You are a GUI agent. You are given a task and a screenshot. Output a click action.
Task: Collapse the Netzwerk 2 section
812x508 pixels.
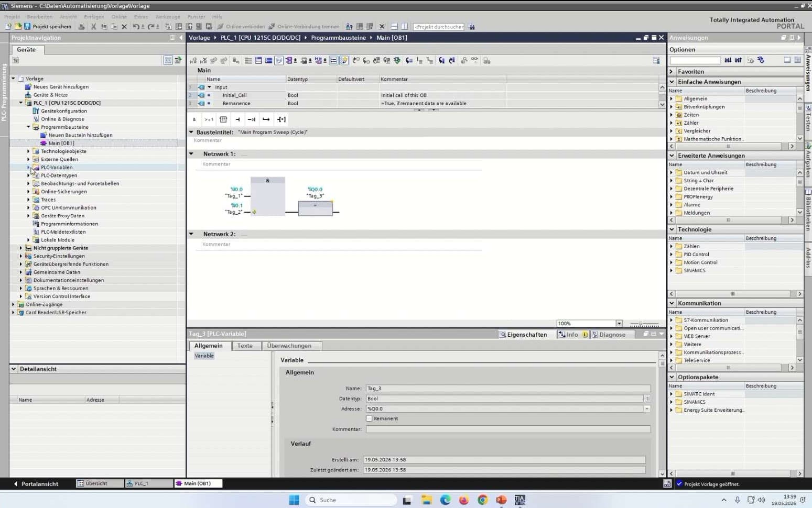(191, 234)
